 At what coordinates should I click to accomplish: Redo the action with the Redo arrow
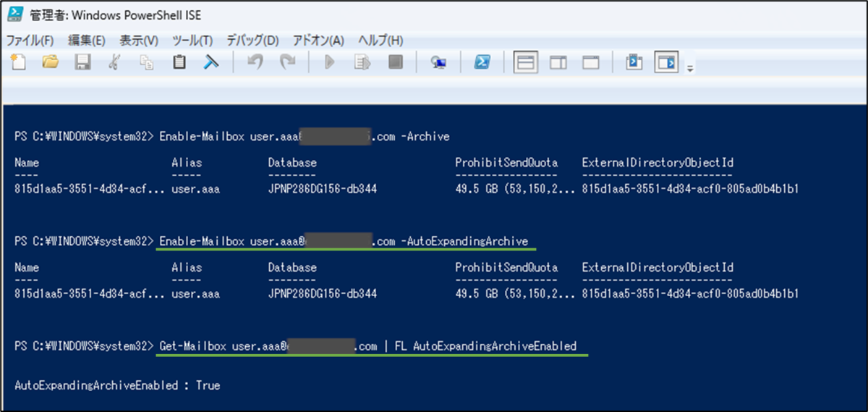(x=288, y=62)
